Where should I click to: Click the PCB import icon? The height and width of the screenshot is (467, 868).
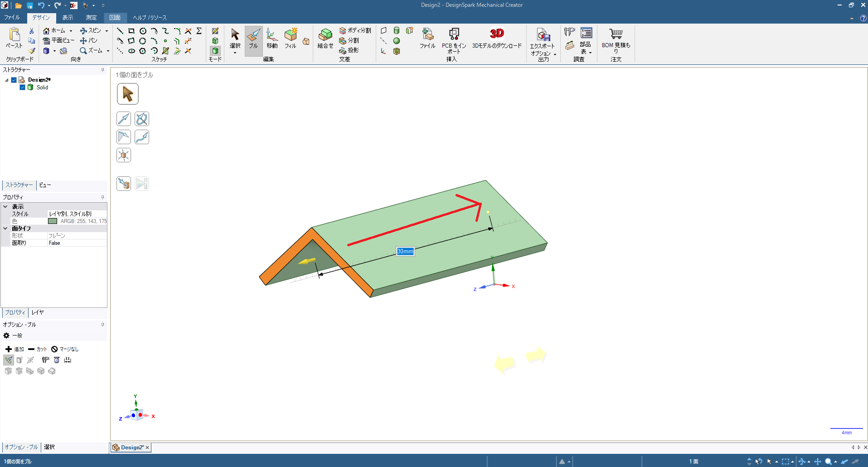(x=454, y=34)
